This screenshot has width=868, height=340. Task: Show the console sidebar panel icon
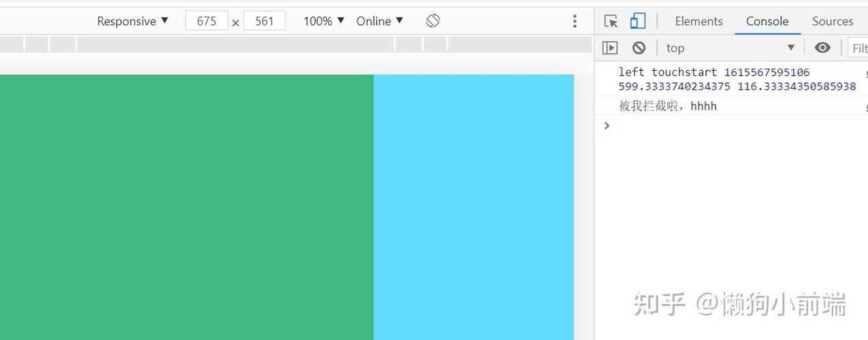[x=610, y=48]
